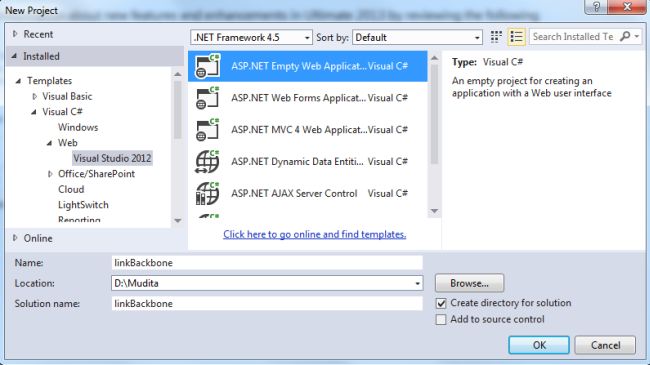Click template list scroll down arrow
Viewport: 650px width, 365px height.
[x=434, y=211]
